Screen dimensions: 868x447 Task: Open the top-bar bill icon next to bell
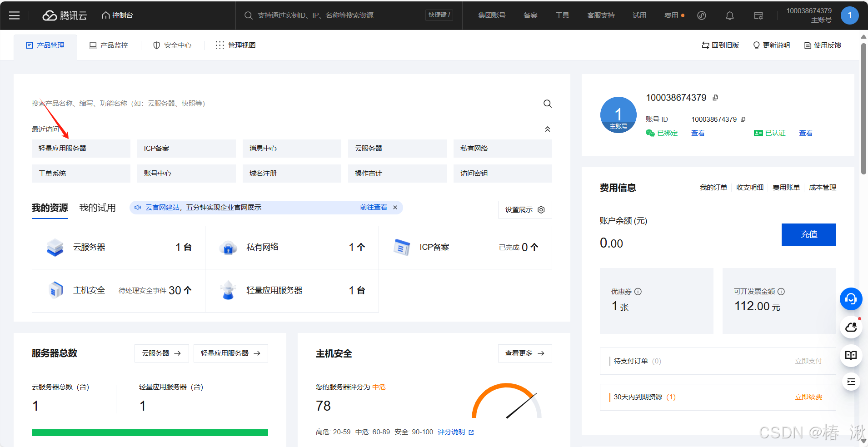point(758,15)
